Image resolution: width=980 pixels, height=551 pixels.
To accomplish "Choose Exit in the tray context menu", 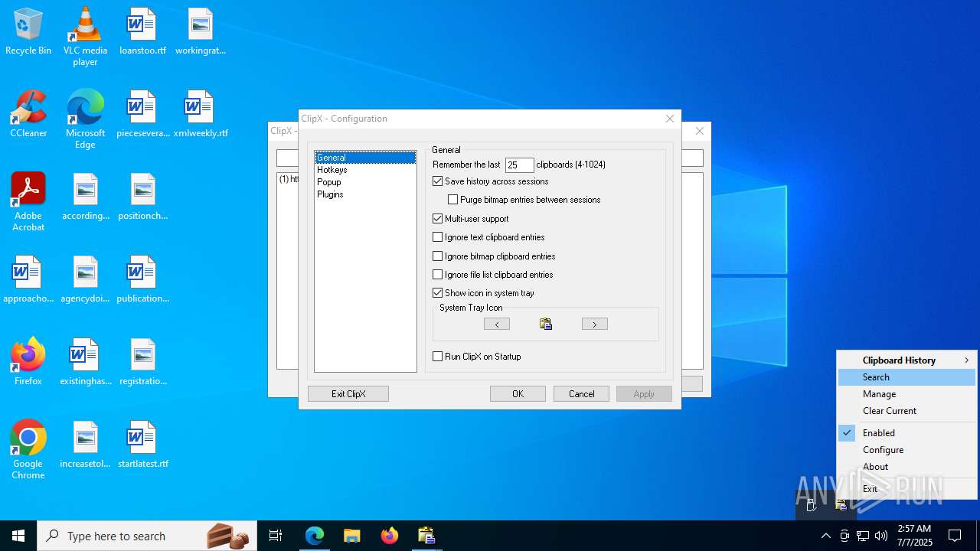I will [906, 489].
